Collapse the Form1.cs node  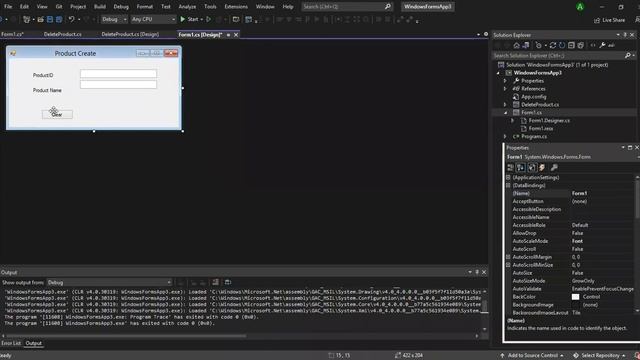pos(505,113)
